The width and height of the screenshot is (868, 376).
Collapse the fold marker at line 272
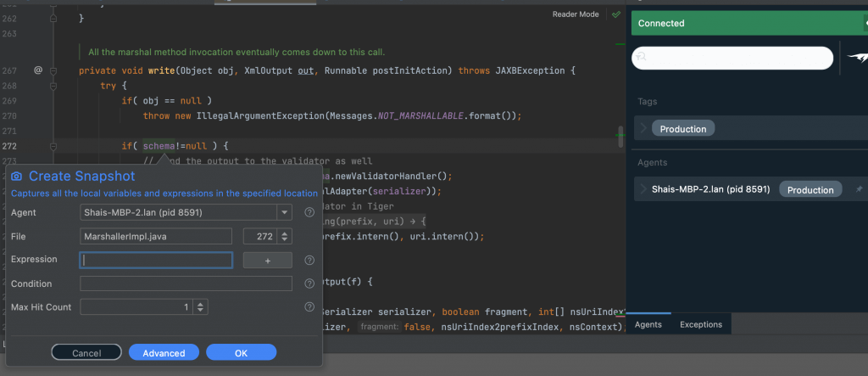coord(53,146)
